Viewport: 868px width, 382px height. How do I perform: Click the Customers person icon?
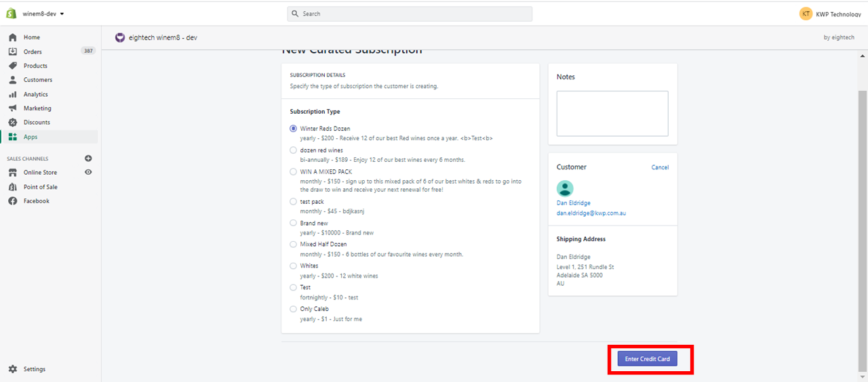coord(12,80)
